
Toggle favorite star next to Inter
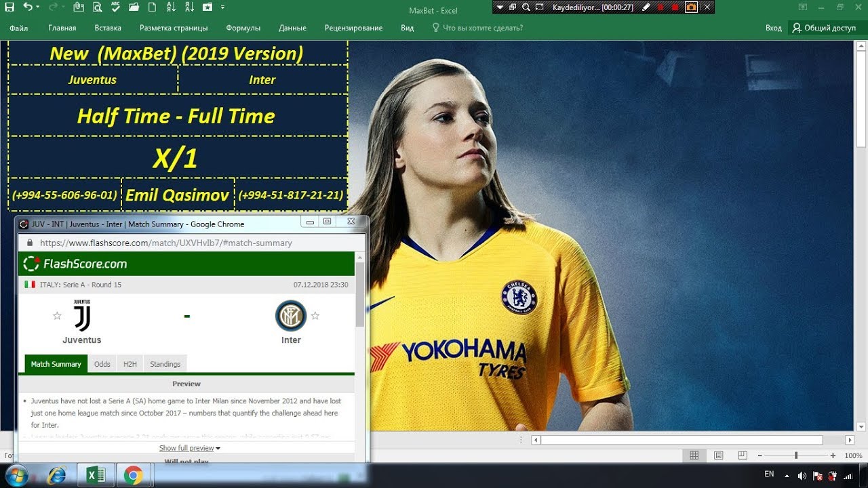(315, 316)
